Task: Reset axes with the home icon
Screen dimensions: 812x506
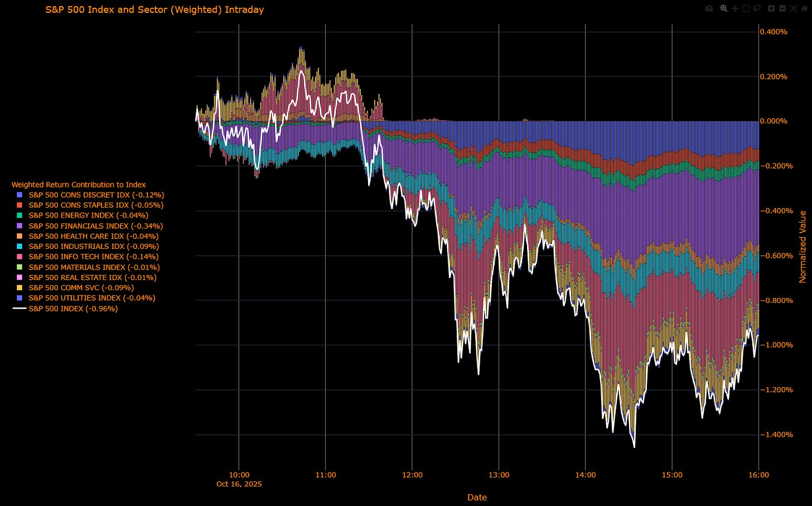Action: (804, 8)
